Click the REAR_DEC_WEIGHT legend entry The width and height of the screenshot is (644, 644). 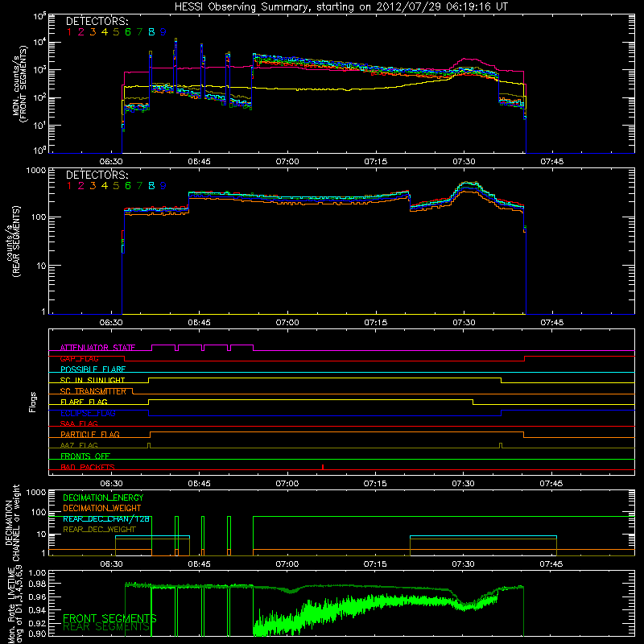[x=99, y=530]
